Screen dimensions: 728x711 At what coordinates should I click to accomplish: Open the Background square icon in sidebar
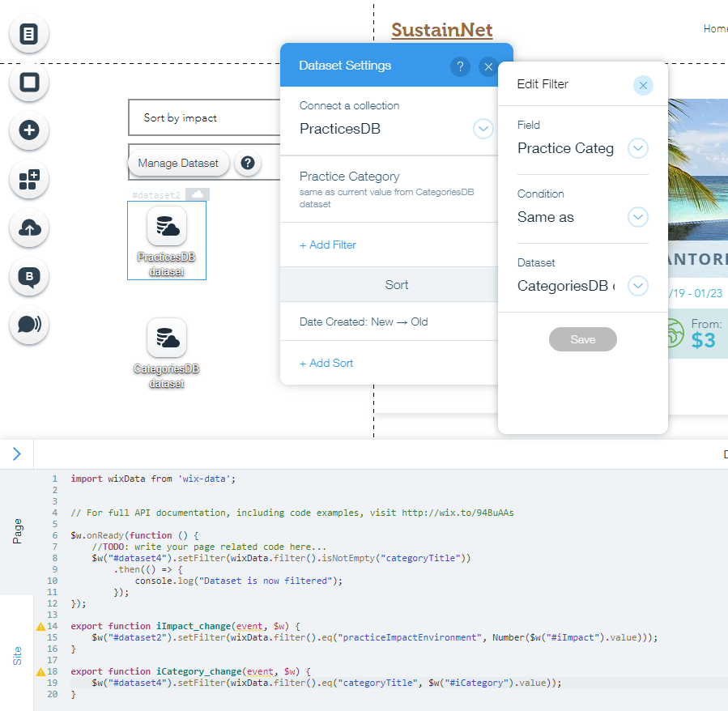pos(29,83)
